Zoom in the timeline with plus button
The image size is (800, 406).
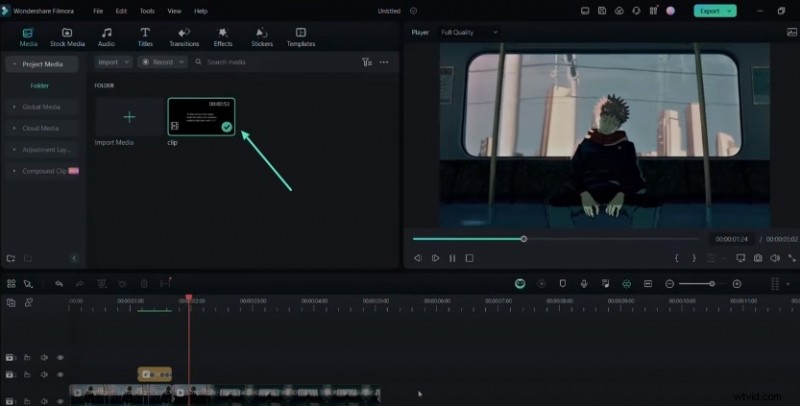pyautogui.click(x=737, y=284)
